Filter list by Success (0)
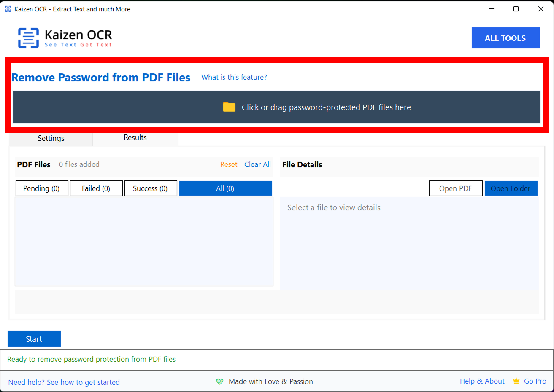This screenshot has width=554, height=392. pos(150,188)
